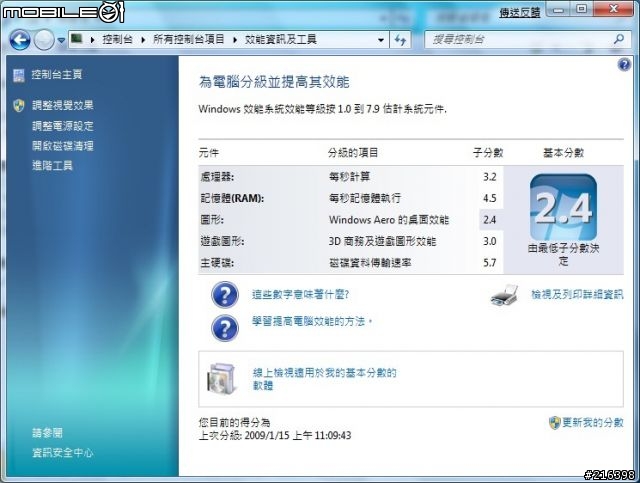Click the Windows Aero 的桌面效能 description
This screenshot has height=483, width=640.
point(389,220)
